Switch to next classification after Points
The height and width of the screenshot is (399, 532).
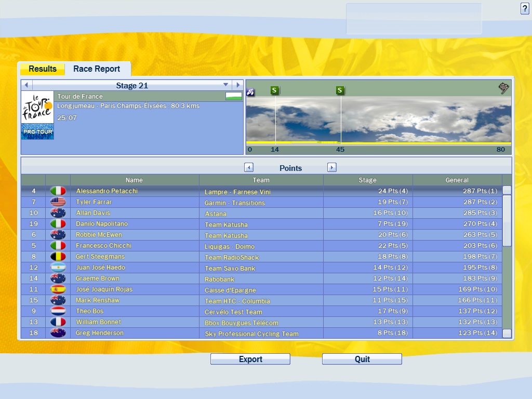click(x=332, y=167)
